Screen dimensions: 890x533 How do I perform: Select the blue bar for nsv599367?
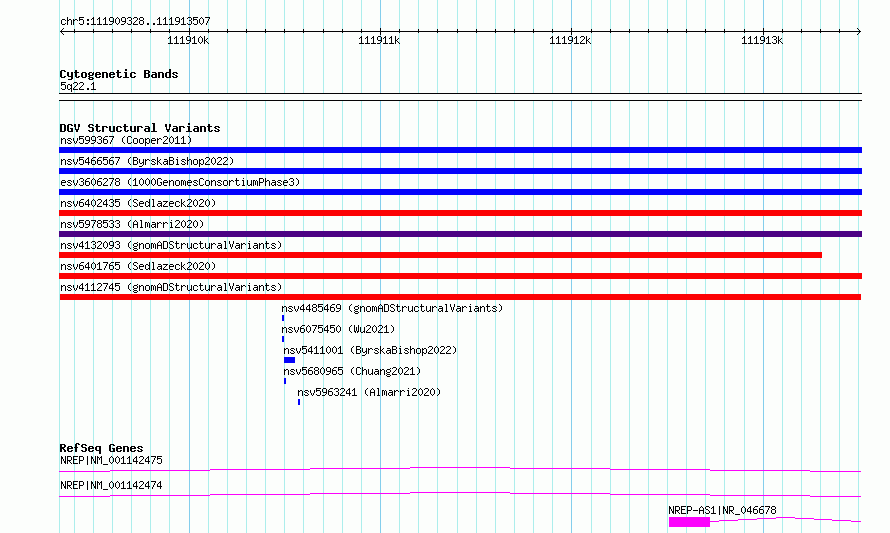tap(460, 150)
